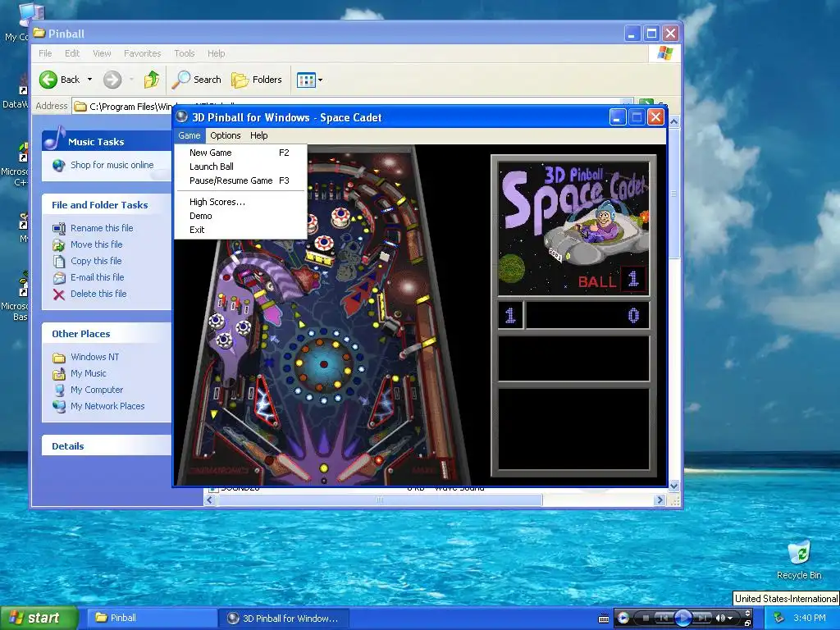840x630 pixels.
Task: Open the Options menu in Pinball
Action: (x=225, y=135)
